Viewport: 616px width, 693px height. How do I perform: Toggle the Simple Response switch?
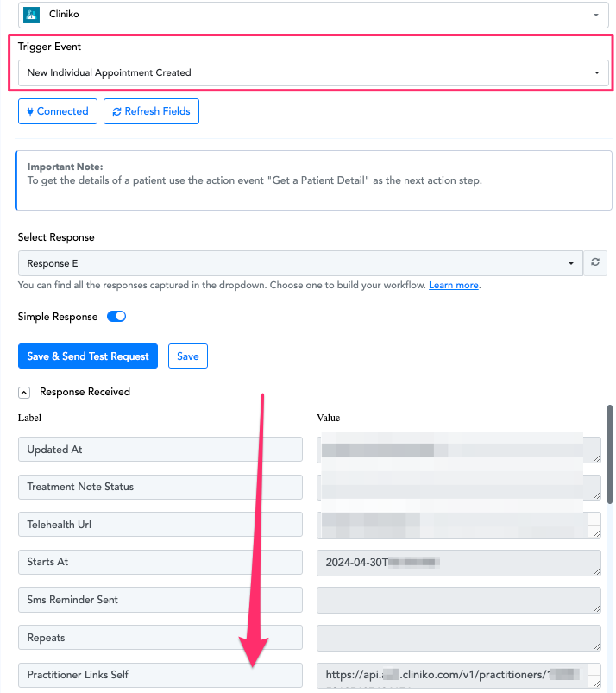(116, 317)
